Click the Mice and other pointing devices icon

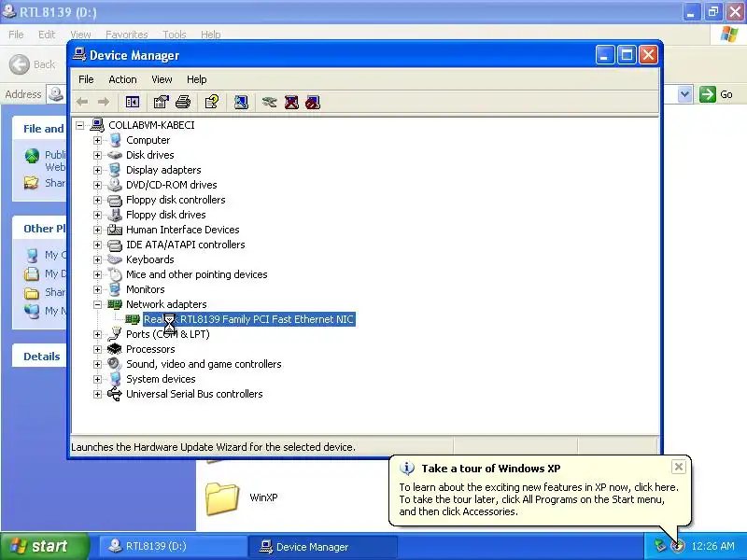(x=114, y=274)
